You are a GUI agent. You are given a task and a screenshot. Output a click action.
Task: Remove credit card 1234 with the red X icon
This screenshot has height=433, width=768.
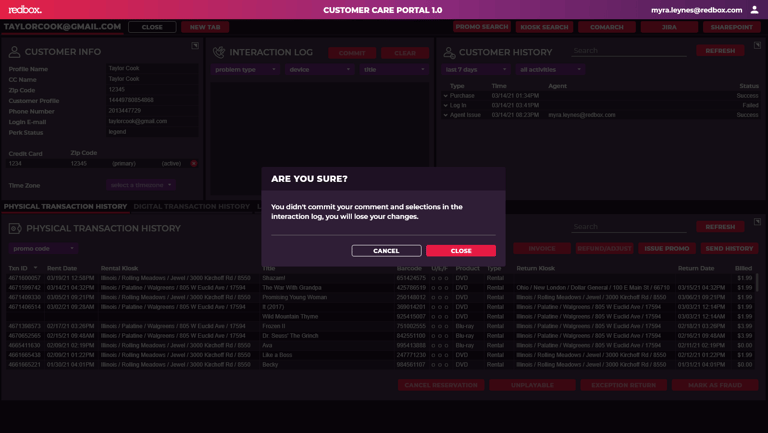[194, 164]
